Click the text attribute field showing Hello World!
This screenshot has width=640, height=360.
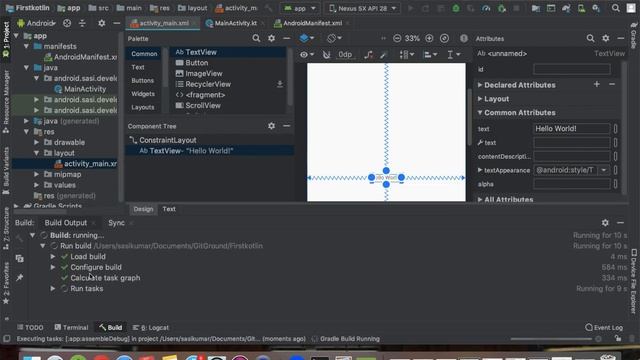point(571,129)
